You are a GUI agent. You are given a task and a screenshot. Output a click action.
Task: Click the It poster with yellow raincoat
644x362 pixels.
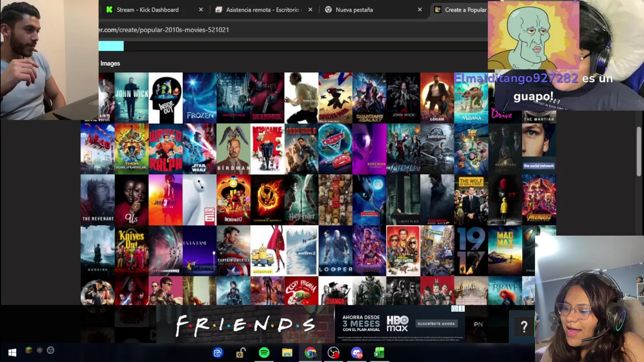click(505, 200)
